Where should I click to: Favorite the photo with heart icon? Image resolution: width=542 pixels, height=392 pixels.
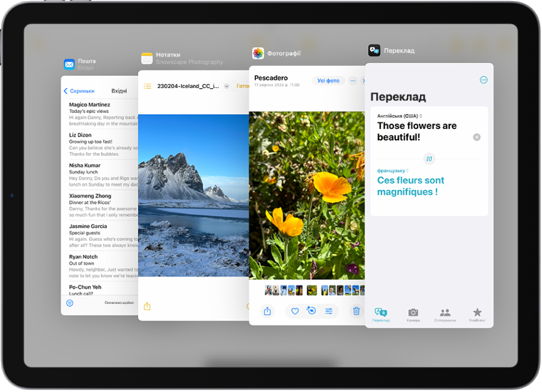coord(295,311)
